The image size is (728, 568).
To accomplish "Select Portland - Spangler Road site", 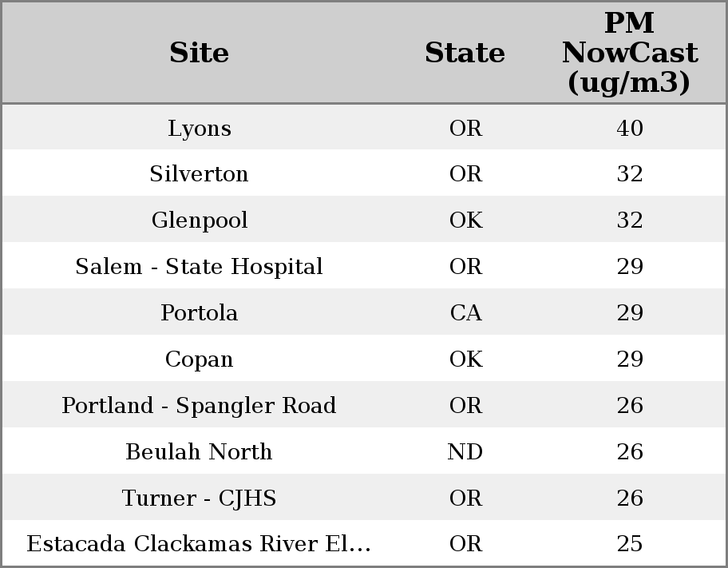I will (199, 406).
